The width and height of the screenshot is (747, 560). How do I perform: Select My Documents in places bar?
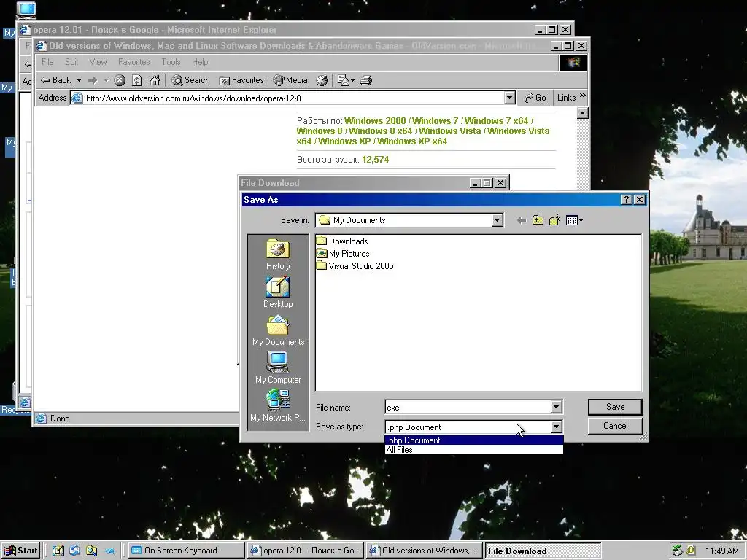pyautogui.click(x=278, y=330)
